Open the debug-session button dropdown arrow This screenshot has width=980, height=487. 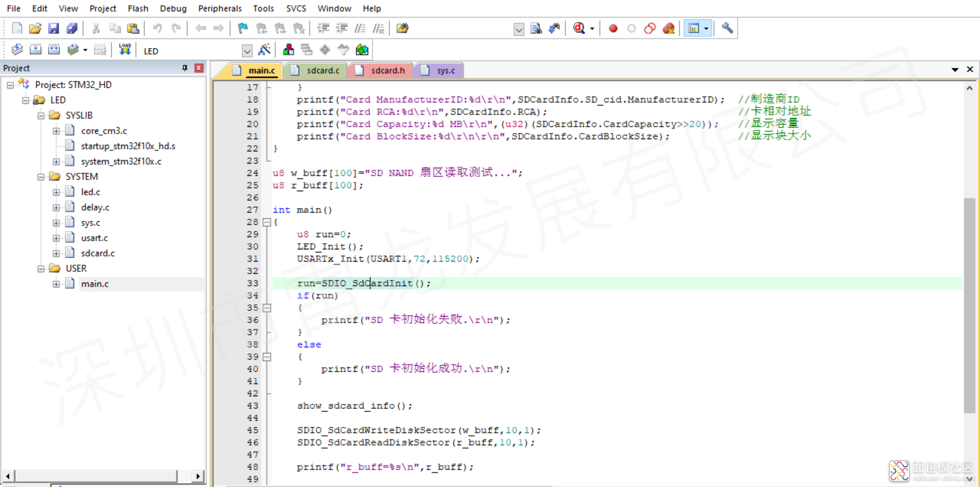[x=592, y=29]
